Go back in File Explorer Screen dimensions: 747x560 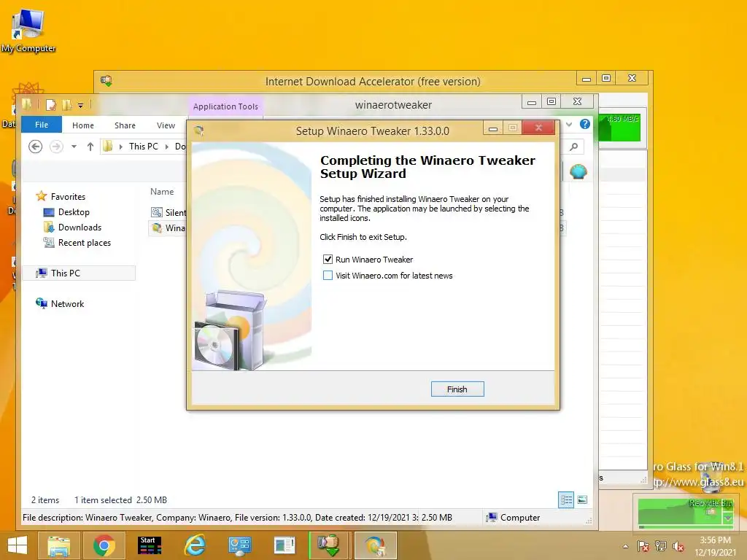point(35,146)
